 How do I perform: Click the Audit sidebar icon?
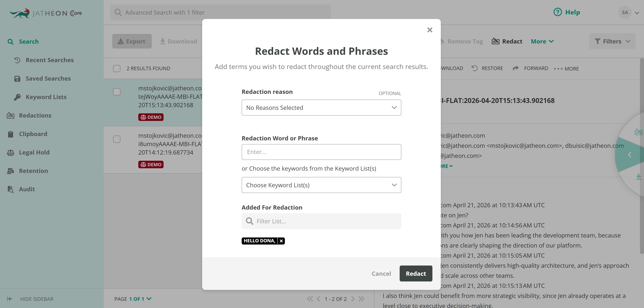pos(10,189)
